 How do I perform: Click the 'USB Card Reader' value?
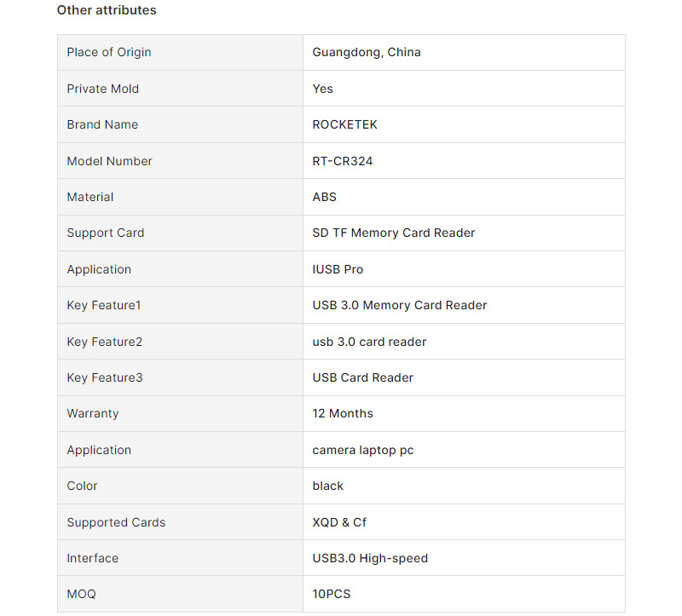pyautogui.click(x=361, y=377)
